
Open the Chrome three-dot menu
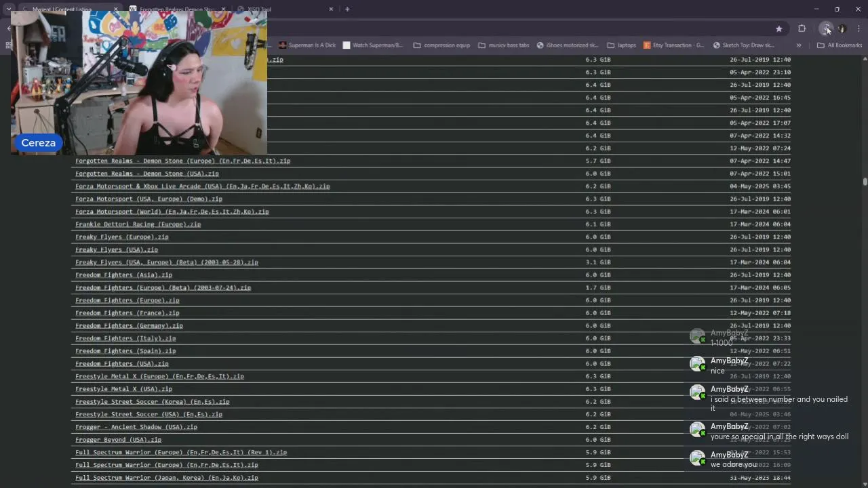click(859, 28)
